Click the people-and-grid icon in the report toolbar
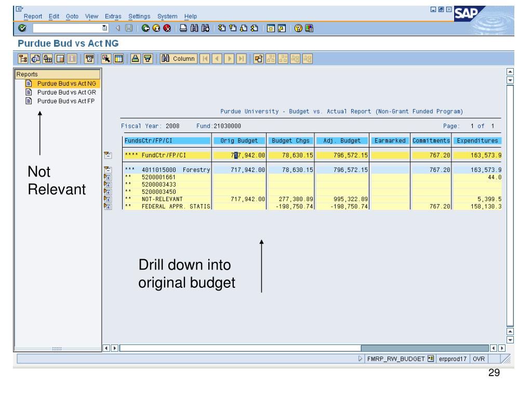The width and height of the screenshot is (532, 399). coord(47,59)
